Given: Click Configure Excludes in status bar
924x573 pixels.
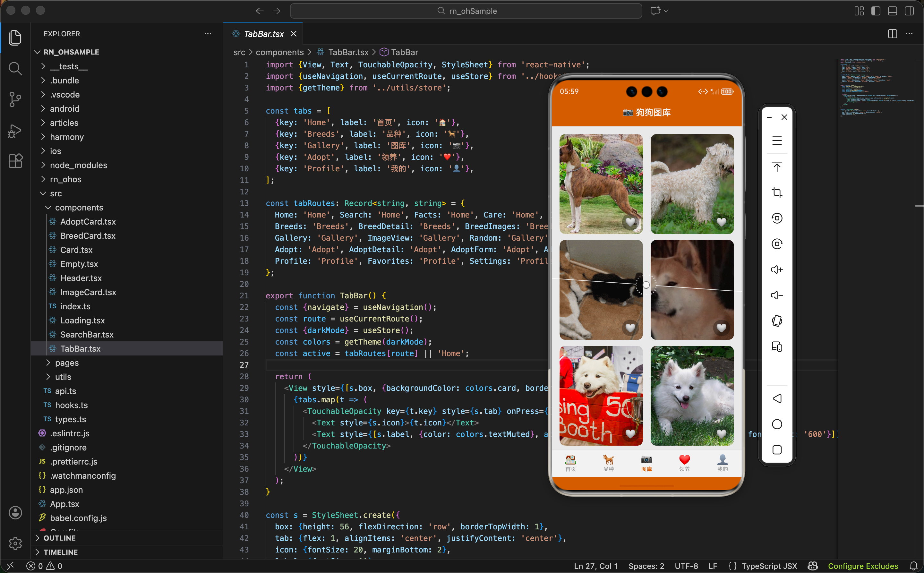Looking at the screenshot, I should click(863, 566).
